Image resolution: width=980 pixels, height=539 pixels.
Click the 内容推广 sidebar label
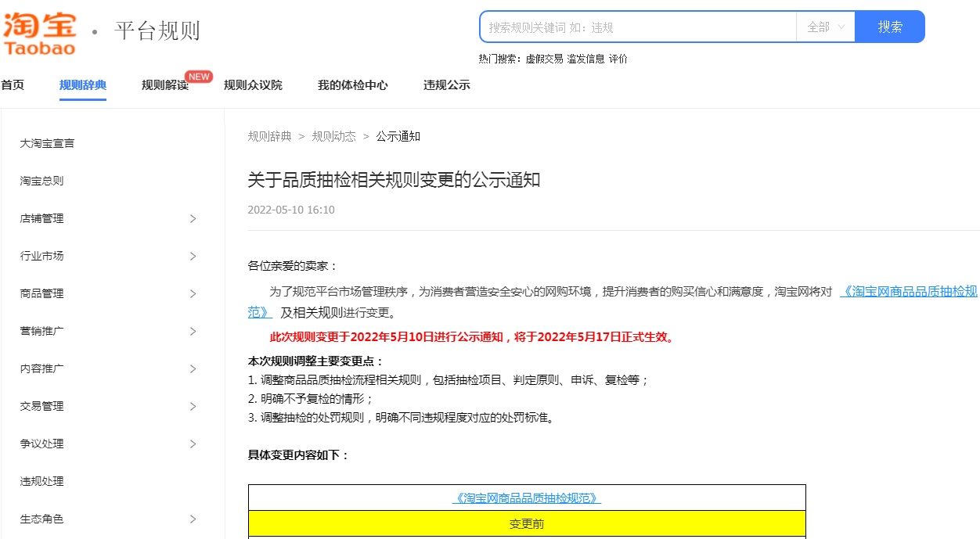[42, 368]
